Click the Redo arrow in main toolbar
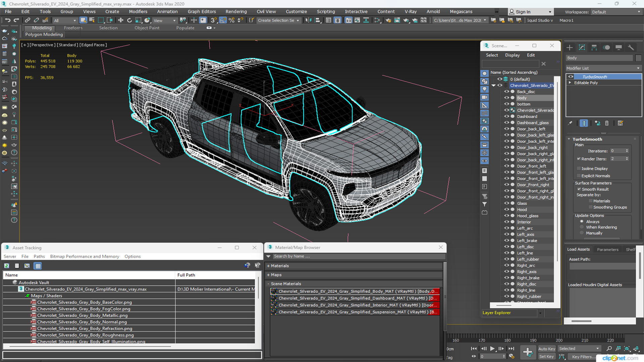This screenshot has height=362, width=644. [16, 20]
